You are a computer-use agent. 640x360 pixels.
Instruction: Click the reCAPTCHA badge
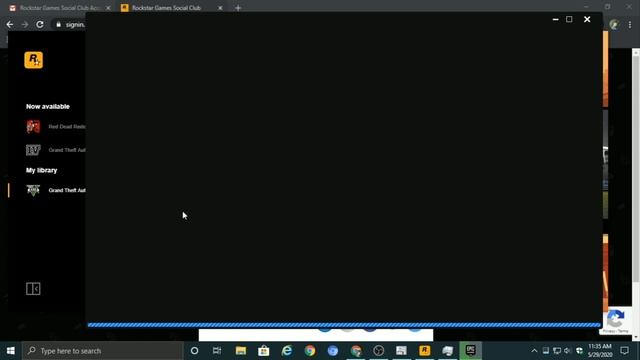616,321
